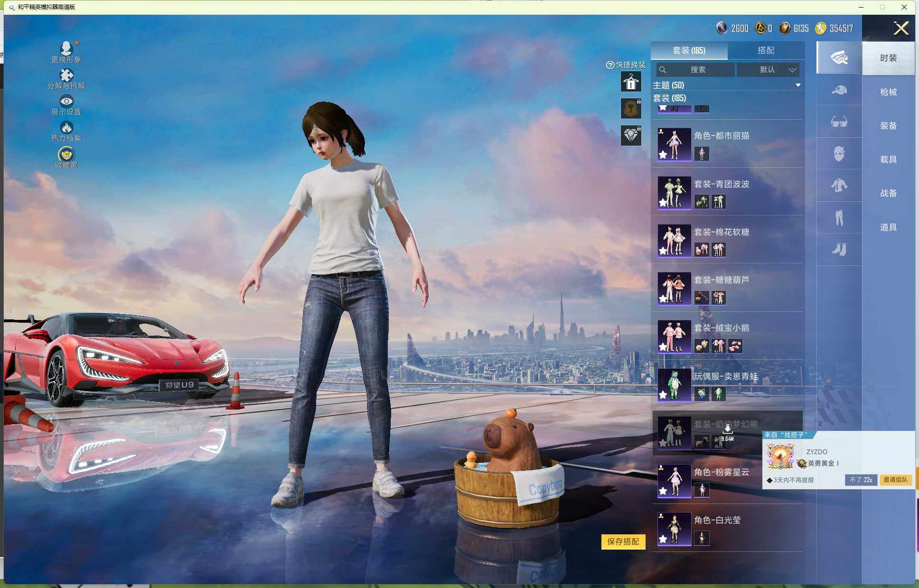Screen dimensions: 919x588
Task: Click the 邀请组队 invite button
Action: (895, 480)
